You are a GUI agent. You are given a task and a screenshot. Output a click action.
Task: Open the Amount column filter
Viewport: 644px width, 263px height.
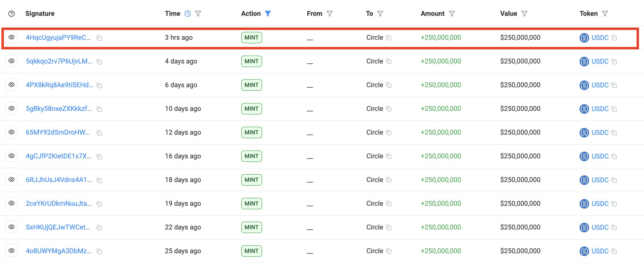(452, 13)
